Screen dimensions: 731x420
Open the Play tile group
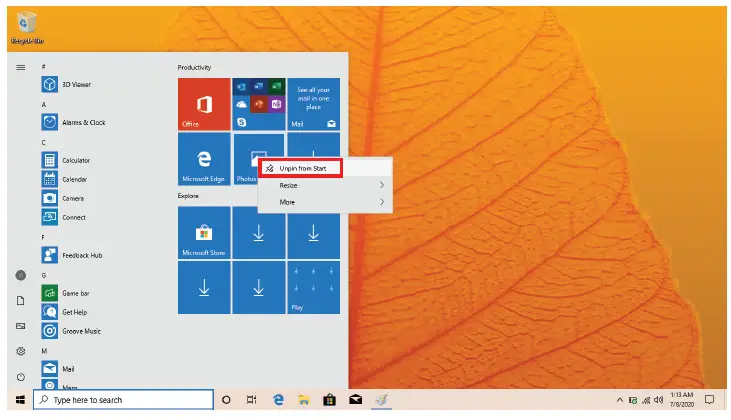point(314,287)
